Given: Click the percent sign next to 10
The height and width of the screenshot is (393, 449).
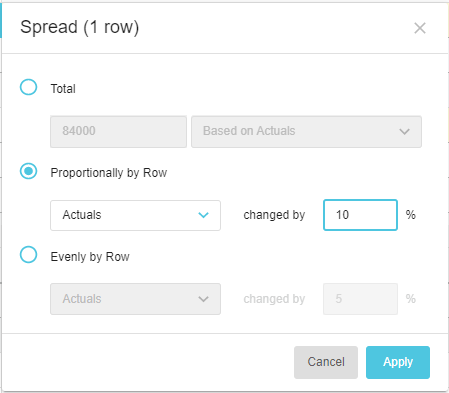Looking at the screenshot, I should coord(411,215).
